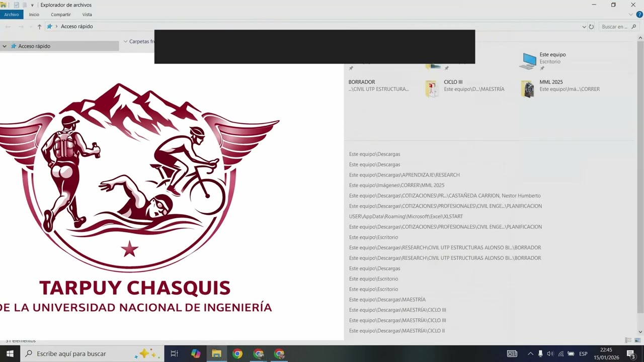Open the Archivo tab
Screen dimensions: 644x362
click(12, 15)
